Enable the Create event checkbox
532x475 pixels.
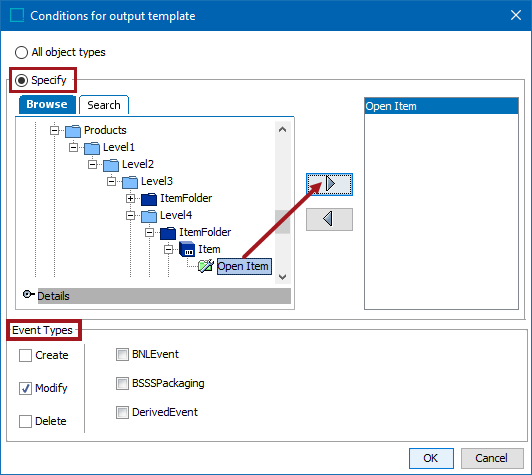[x=25, y=355]
